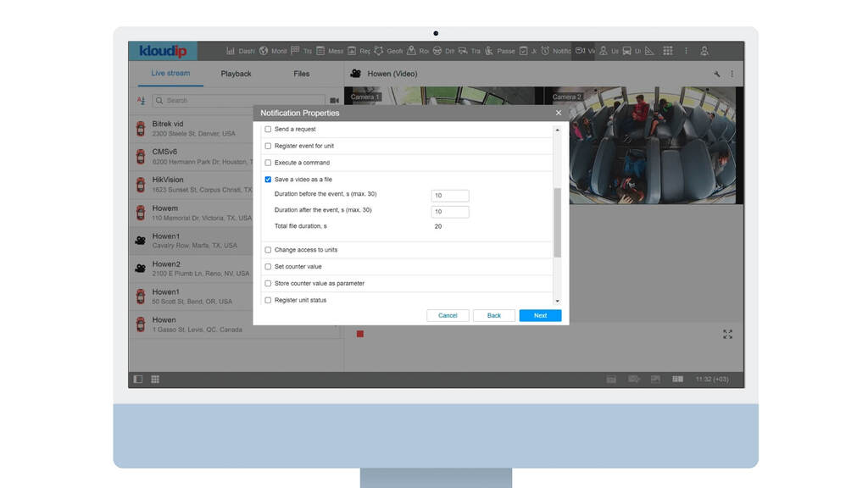Open the Tracks flag icon

click(295, 51)
